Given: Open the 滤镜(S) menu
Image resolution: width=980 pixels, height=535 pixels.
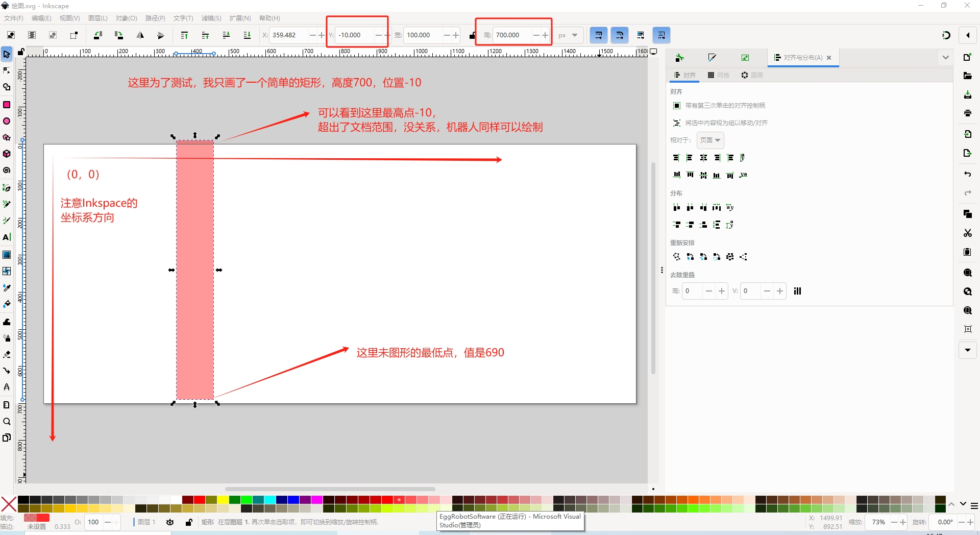Looking at the screenshot, I should click(211, 18).
